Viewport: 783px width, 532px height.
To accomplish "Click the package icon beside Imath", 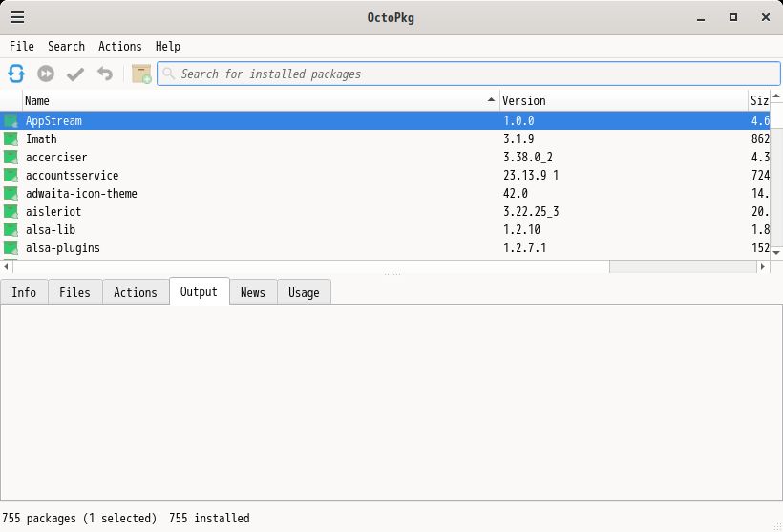I will (x=11, y=138).
